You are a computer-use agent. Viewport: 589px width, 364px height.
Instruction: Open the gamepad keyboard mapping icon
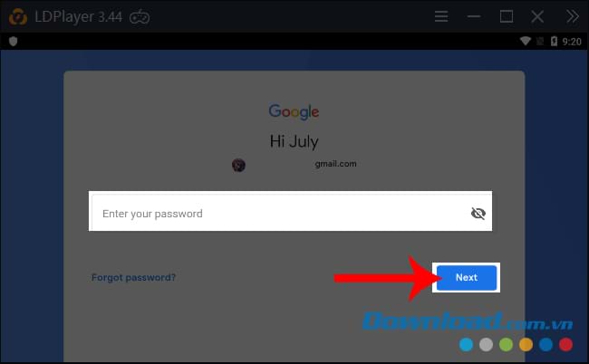[140, 17]
